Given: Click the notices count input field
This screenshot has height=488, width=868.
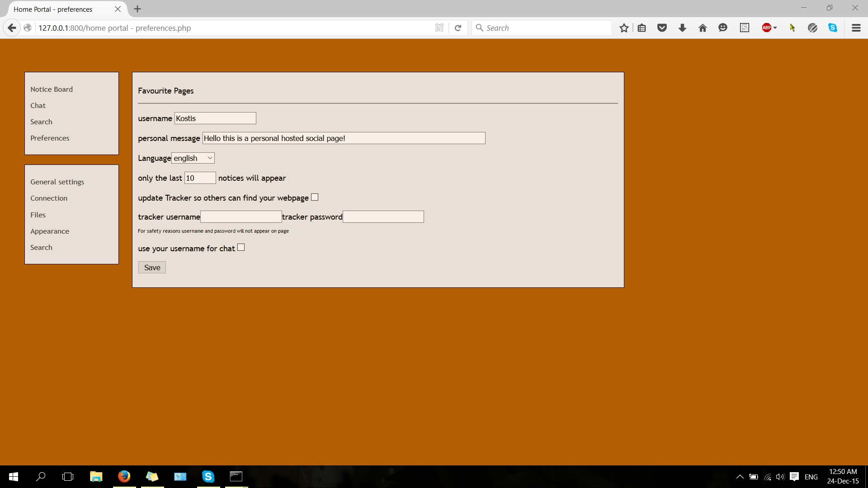Looking at the screenshot, I should tap(200, 178).
